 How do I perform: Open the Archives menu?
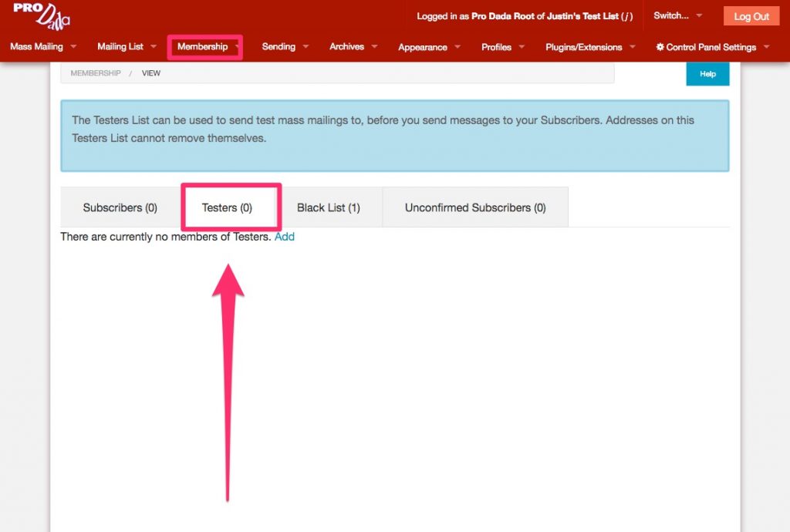pos(346,46)
